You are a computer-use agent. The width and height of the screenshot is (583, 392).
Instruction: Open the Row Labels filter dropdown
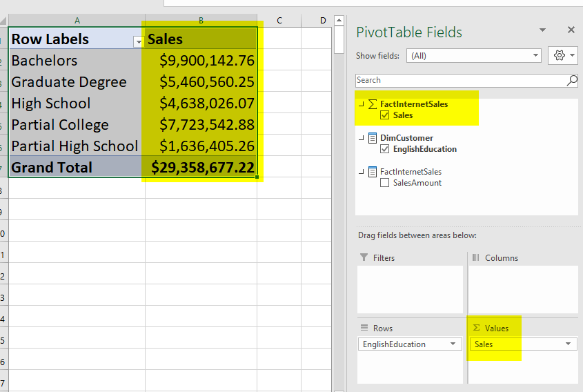pyautogui.click(x=138, y=41)
